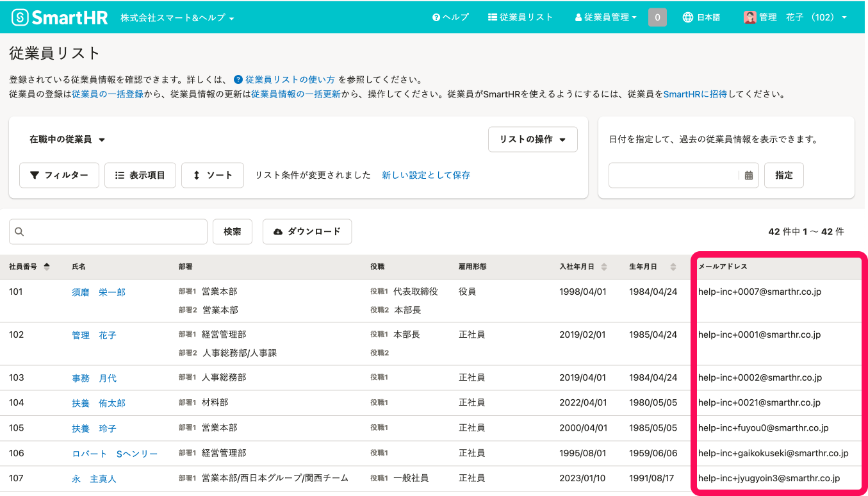Click the calendar icon in the date field
The height and width of the screenshot is (496, 868).
[749, 176]
